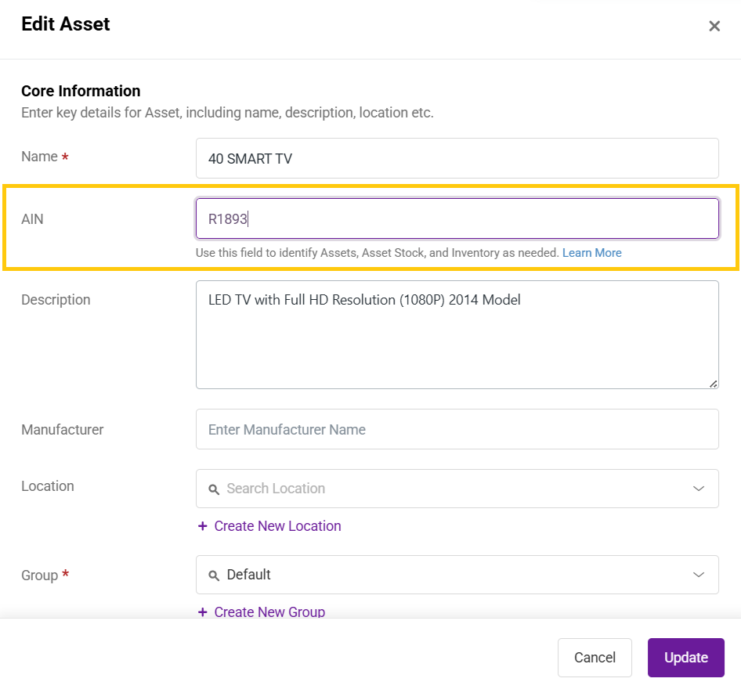Click inside the Description text area
This screenshot has width=741, height=700.
pyautogui.click(x=457, y=335)
